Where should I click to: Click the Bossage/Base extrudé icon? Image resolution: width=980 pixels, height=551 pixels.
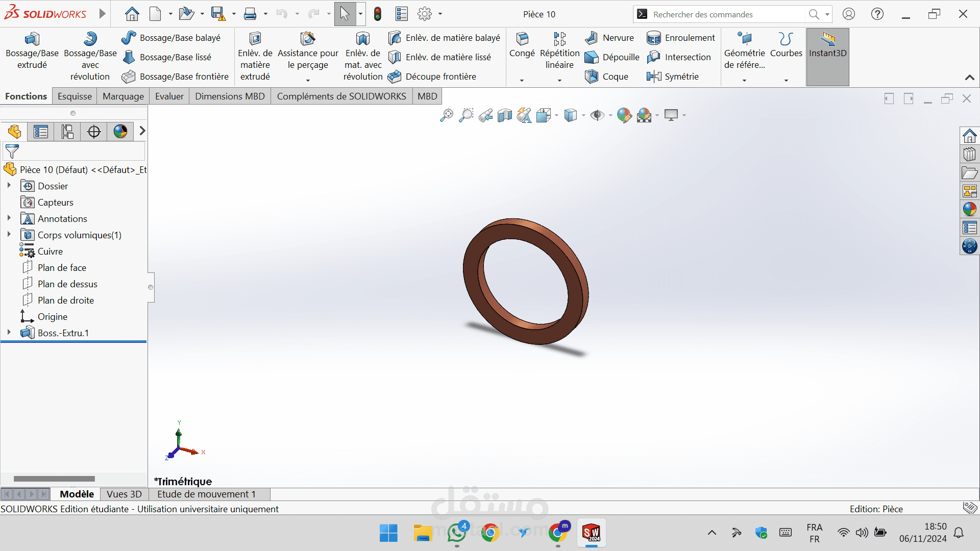tap(32, 39)
